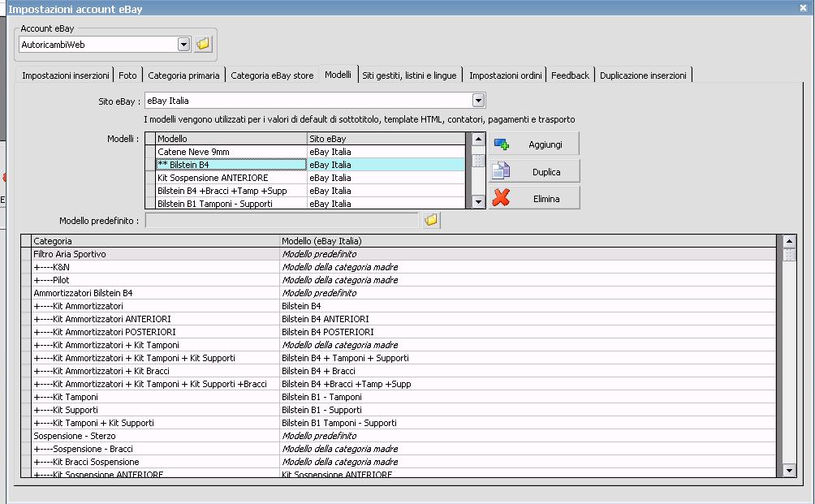Click Modello column header in Modelli list
This screenshot has width=815, height=504.
point(231,139)
